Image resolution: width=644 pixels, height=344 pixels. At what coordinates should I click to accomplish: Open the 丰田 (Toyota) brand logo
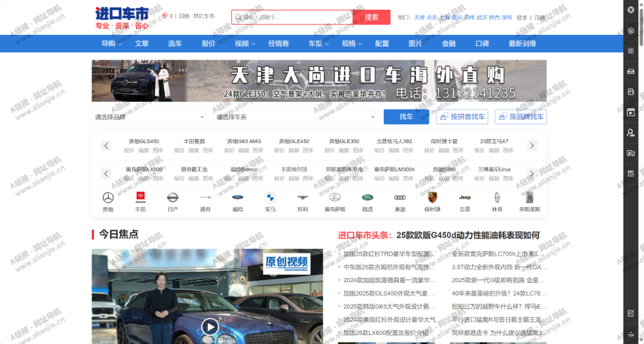pyautogui.click(x=140, y=198)
